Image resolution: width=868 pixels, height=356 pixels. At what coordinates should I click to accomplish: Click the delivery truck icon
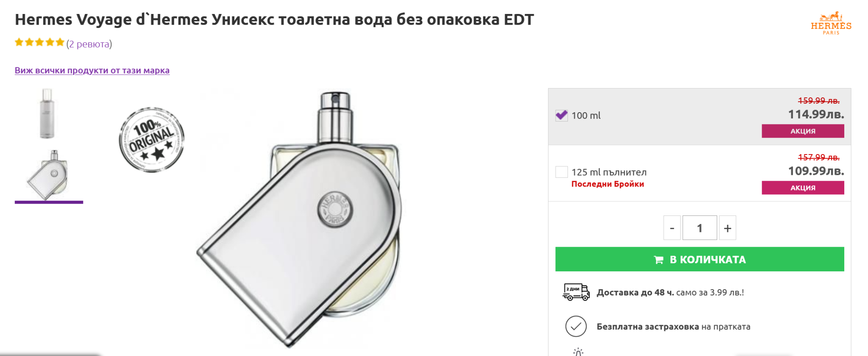pyautogui.click(x=576, y=292)
